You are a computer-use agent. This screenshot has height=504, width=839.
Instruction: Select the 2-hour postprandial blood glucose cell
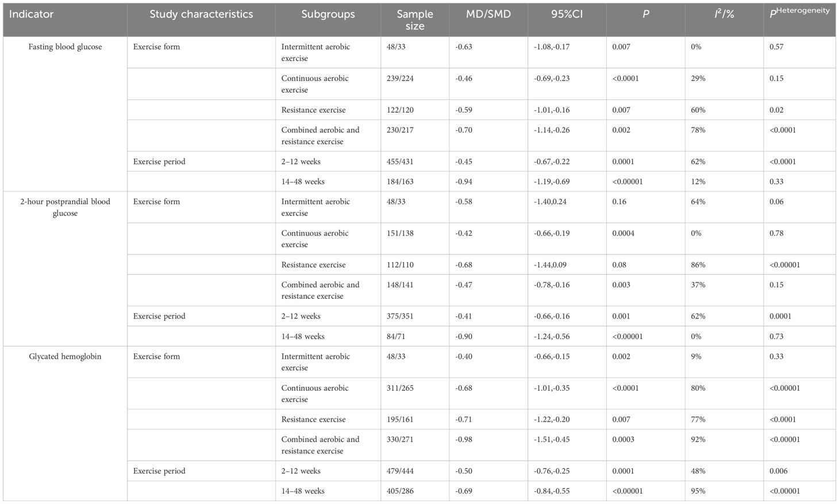coord(65,207)
